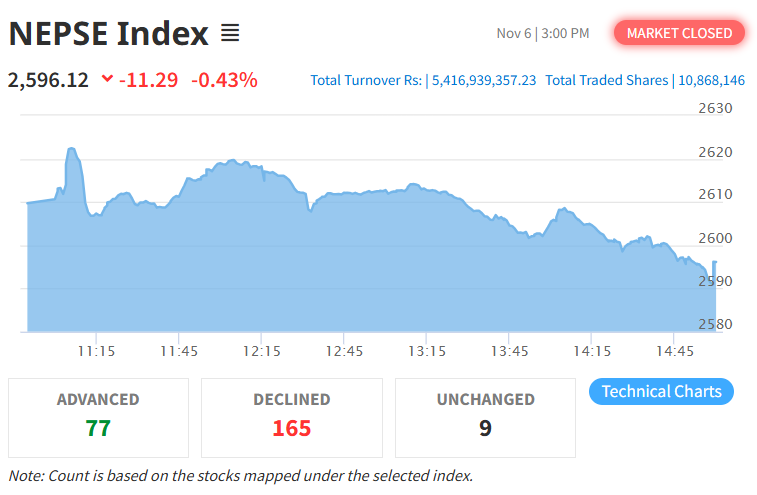The width and height of the screenshot is (757, 495).
Task: Click the 14:45 time axis label
Action: [675, 351]
